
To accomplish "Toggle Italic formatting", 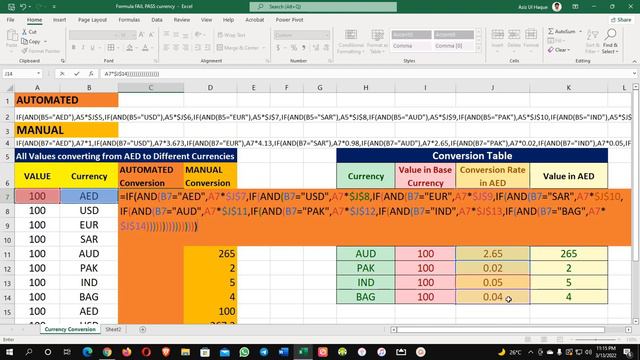I will pyautogui.click(x=83, y=48).
